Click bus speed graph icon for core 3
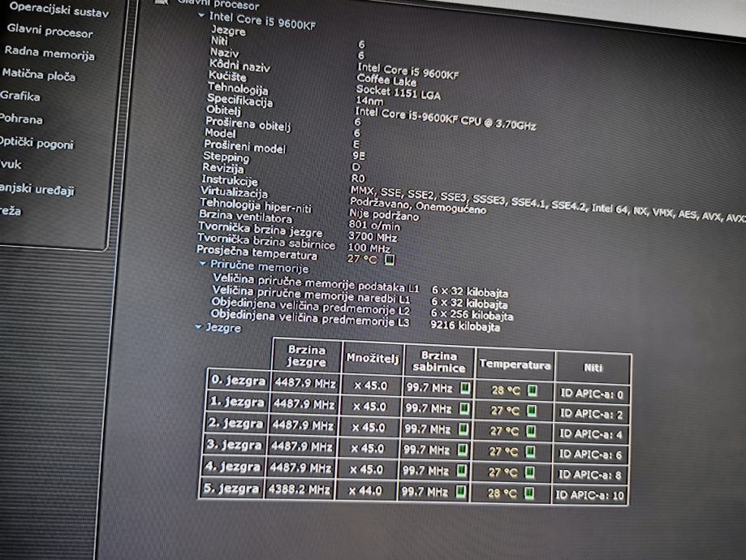The width and height of the screenshot is (746, 560). click(462, 450)
